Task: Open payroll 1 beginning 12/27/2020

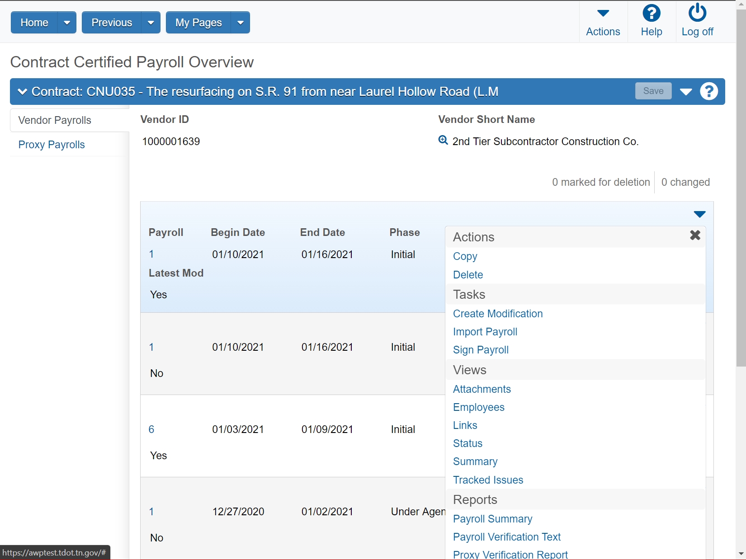Action: pyautogui.click(x=151, y=512)
